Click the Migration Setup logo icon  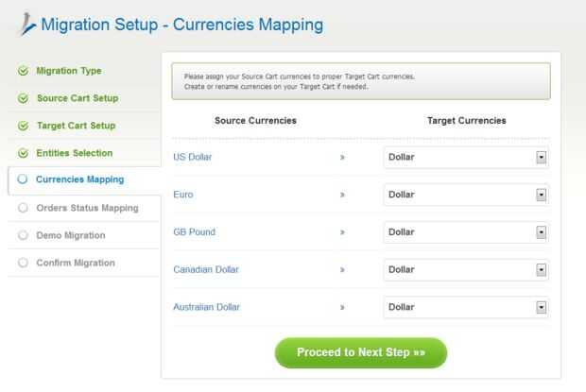(x=25, y=24)
